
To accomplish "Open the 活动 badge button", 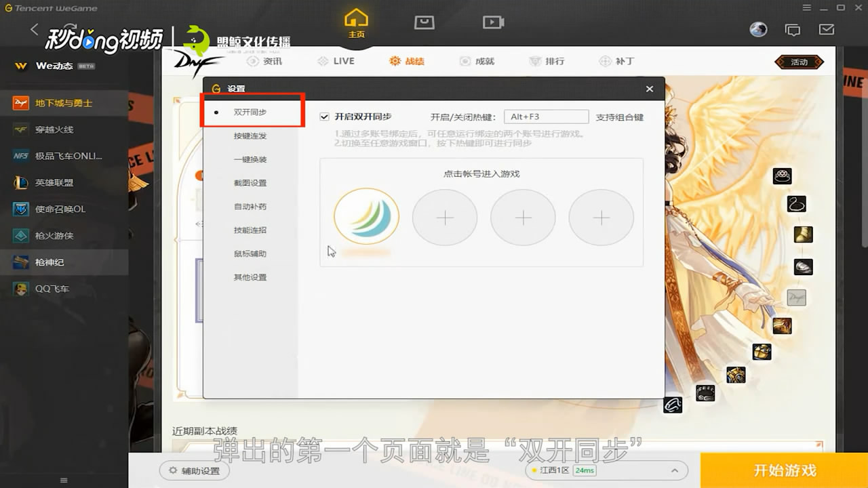I will pos(800,62).
